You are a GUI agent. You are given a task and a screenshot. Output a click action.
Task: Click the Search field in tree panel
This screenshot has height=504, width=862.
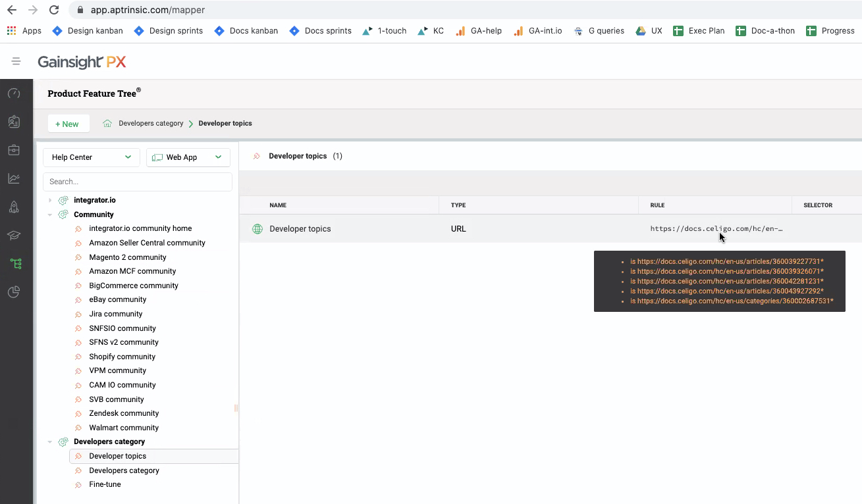pyautogui.click(x=138, y=182)
